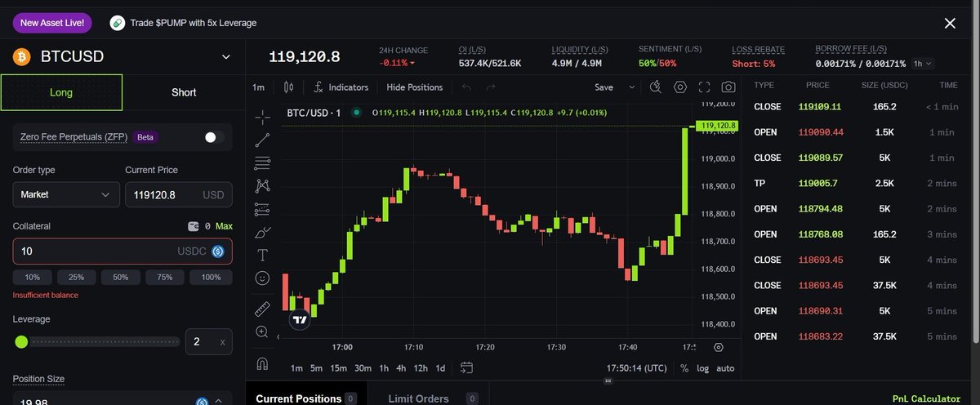Click Max collateral link
Viewport: 980px width, 405px height.
coord(224,226)
